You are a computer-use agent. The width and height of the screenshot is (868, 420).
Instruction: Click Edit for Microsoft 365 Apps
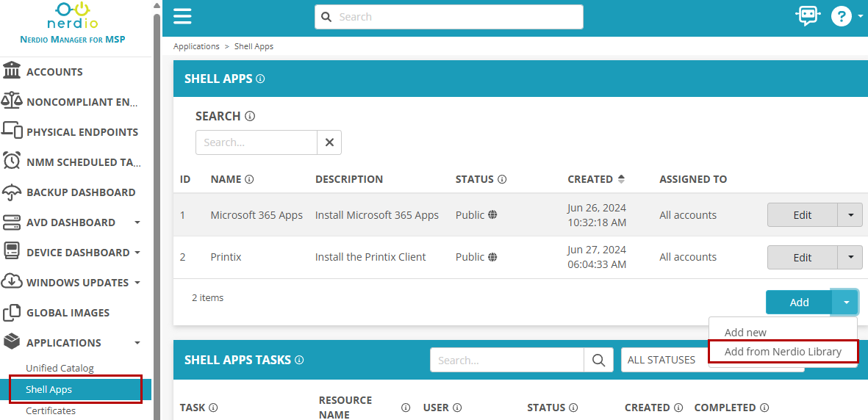pos(802,214)
